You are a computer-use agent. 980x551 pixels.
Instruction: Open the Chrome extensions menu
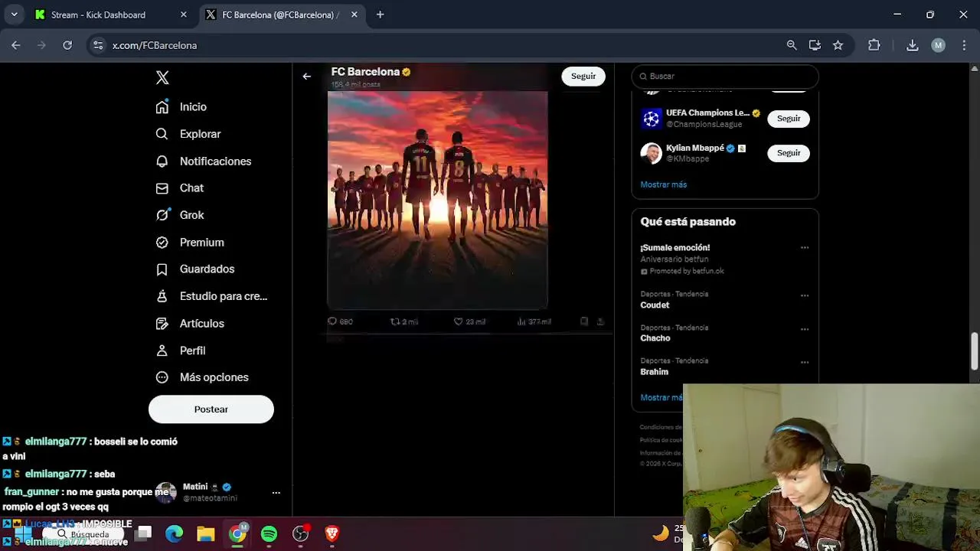(874, 45)
